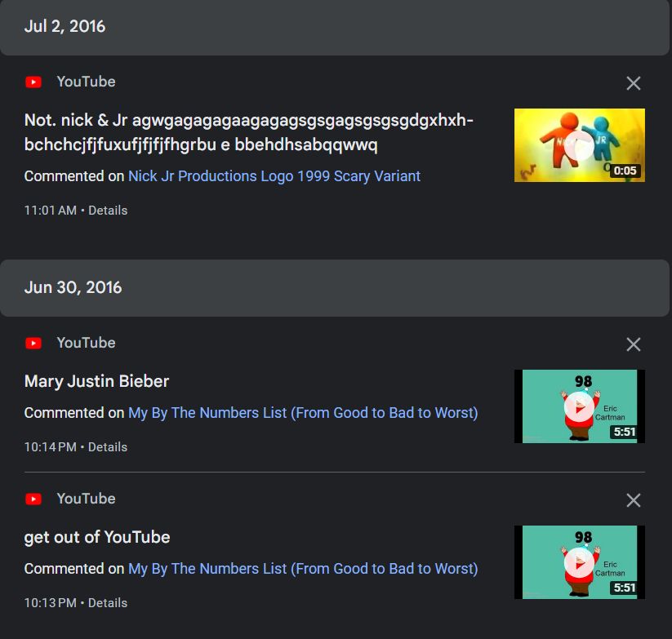This screenshot has height=639, width=672.
Task: Click the YouTube label on the Jul 2 entry
Action: [x=86, y=82]
